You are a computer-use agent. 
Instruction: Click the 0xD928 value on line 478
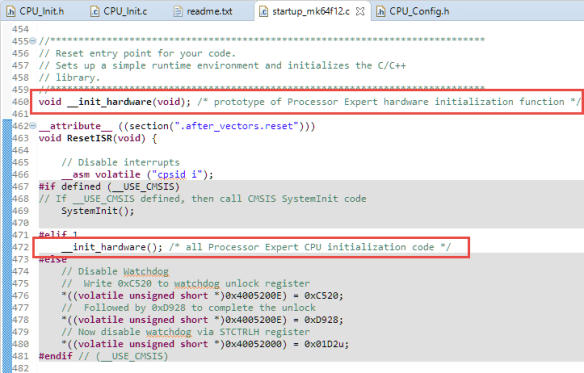(x=321, y=320)
